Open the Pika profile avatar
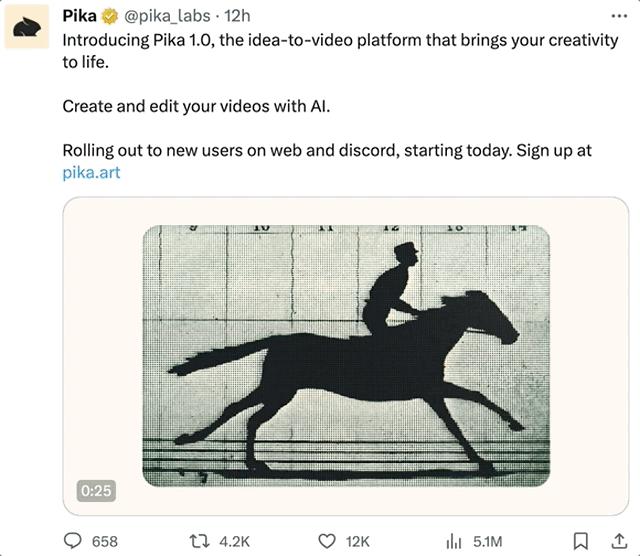The height and width of the screenshot is (556, 640). click(27, 29)
